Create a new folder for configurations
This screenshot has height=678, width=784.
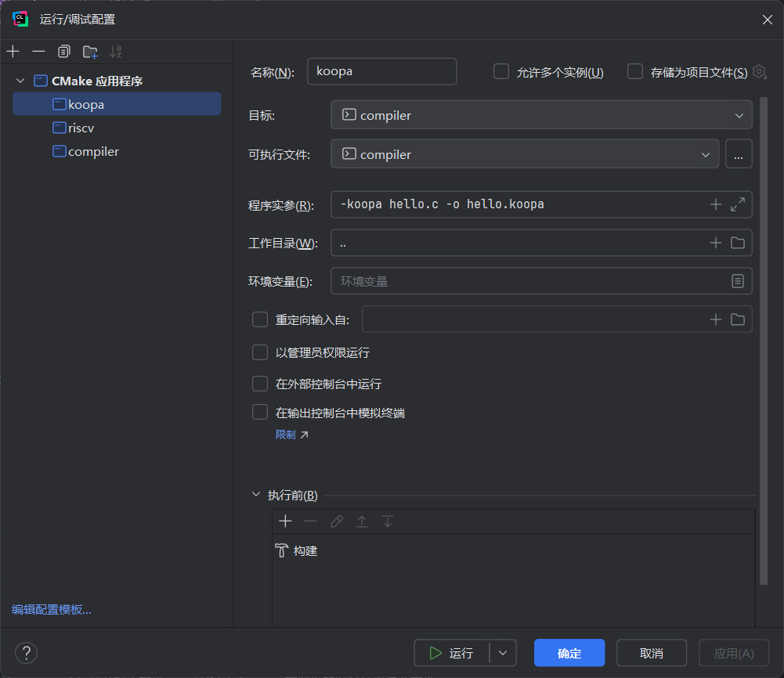pos(90,52)
